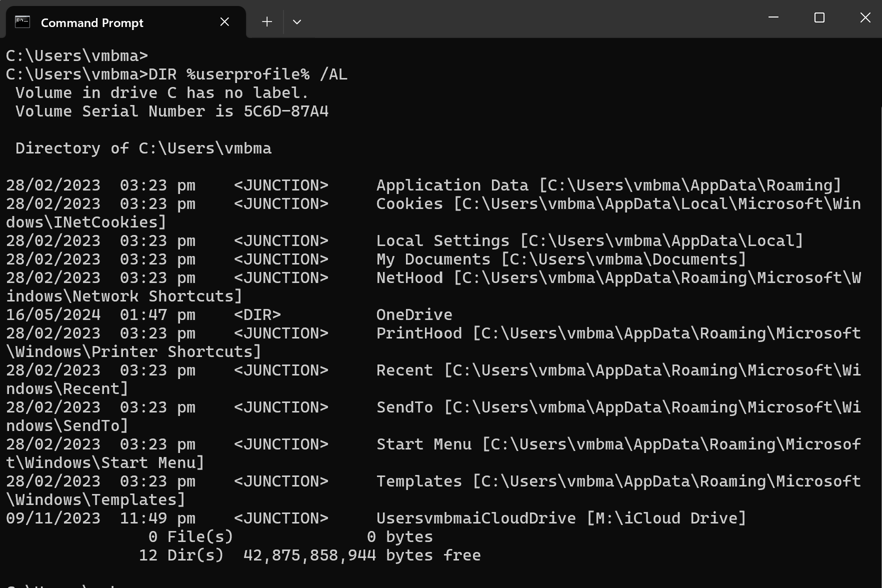The width and height of the screenshot is (882, 588).
Task: Click the Directory of C:\Users\vmbma line
Action: point(143,148)
